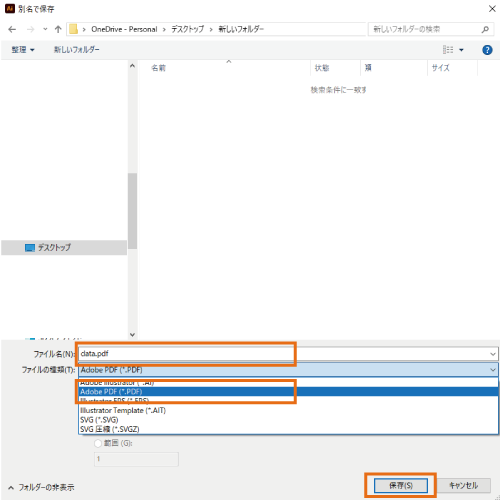The width and height of the screenshot is (500, 500).
Task: Click the 保存(S) button
Action: tap(401, 485)
